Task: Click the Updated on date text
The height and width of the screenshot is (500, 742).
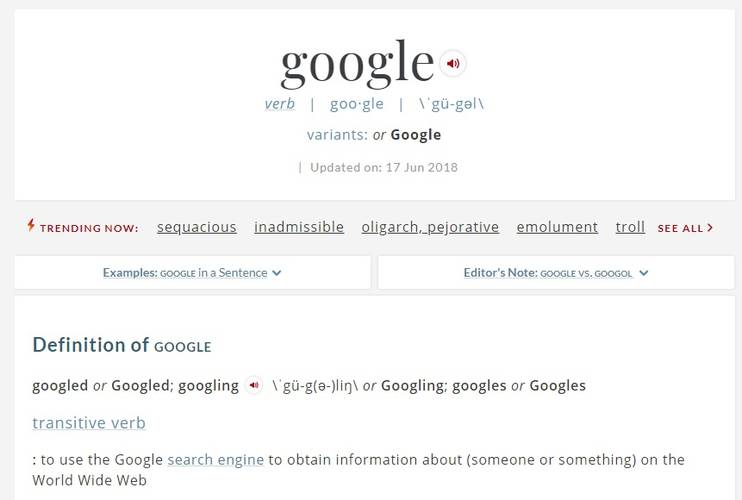Action: [384, 167]
